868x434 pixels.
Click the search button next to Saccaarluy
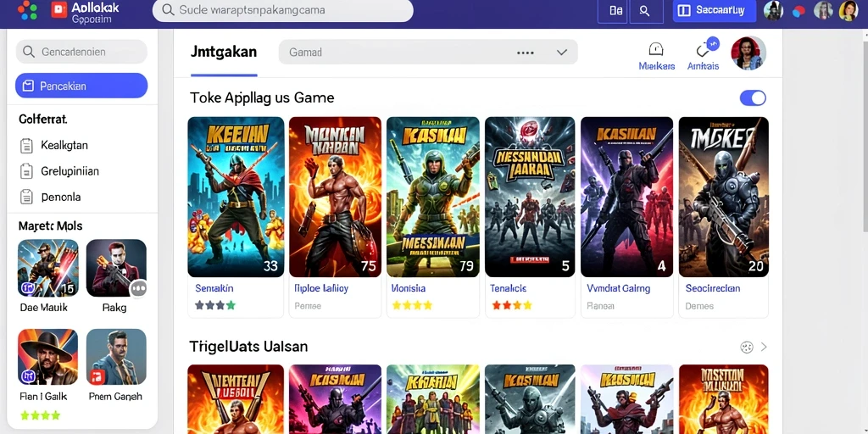(645, 10)
